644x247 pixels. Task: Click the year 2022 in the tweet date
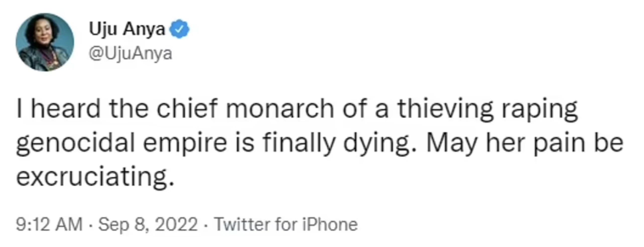coord(176,224)
